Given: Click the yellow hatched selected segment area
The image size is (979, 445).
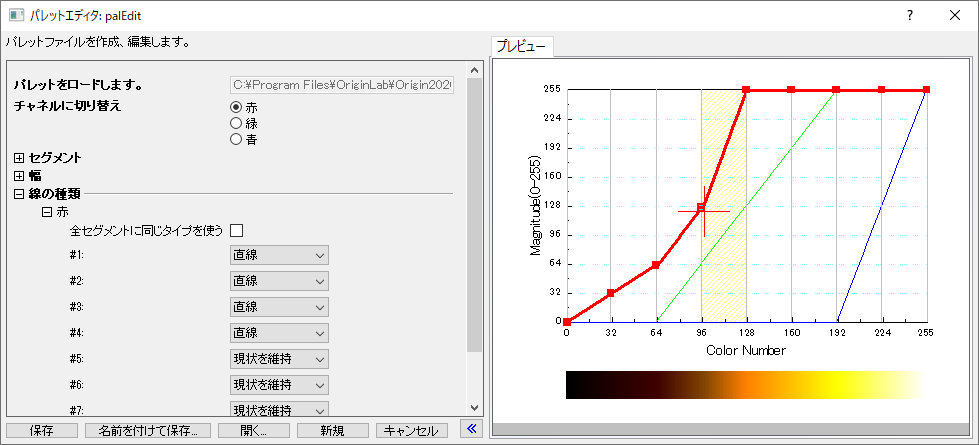Looking at the screenshot, I should (724, 206).
